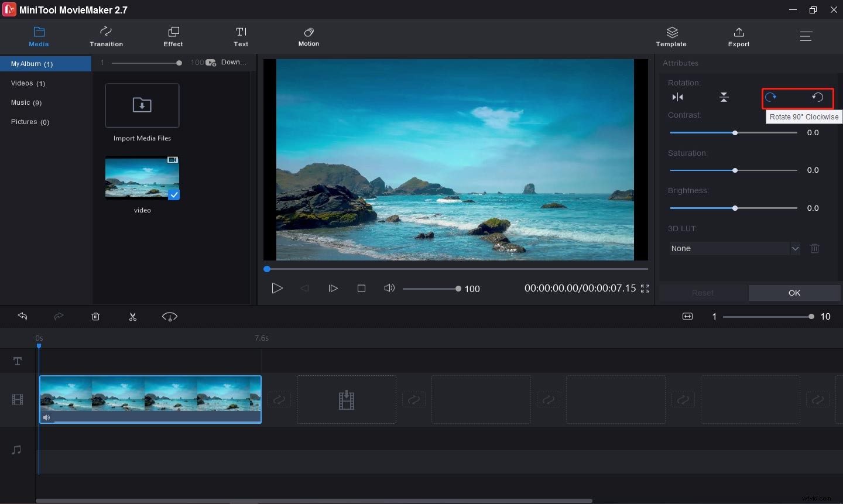Mute the video clip audio in timeline
Screen dimensions: 843x504
tap(47, 417)
